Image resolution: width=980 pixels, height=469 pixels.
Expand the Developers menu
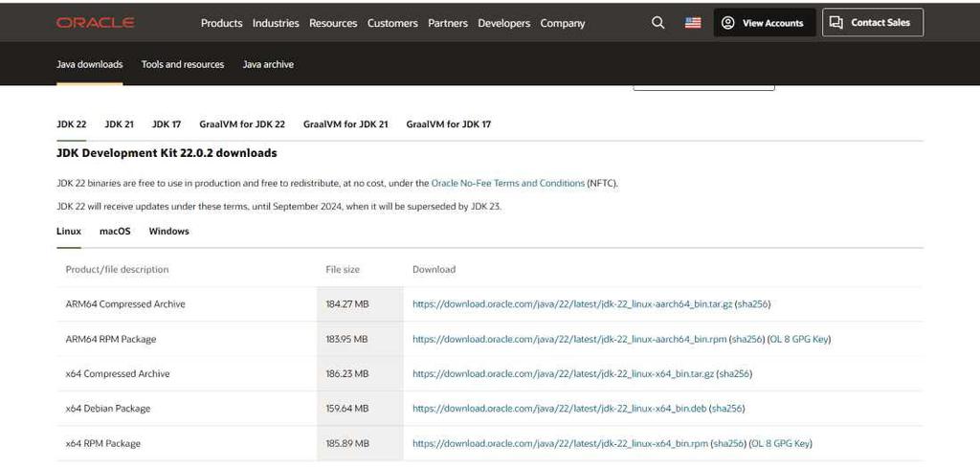(x=503, y=23)
